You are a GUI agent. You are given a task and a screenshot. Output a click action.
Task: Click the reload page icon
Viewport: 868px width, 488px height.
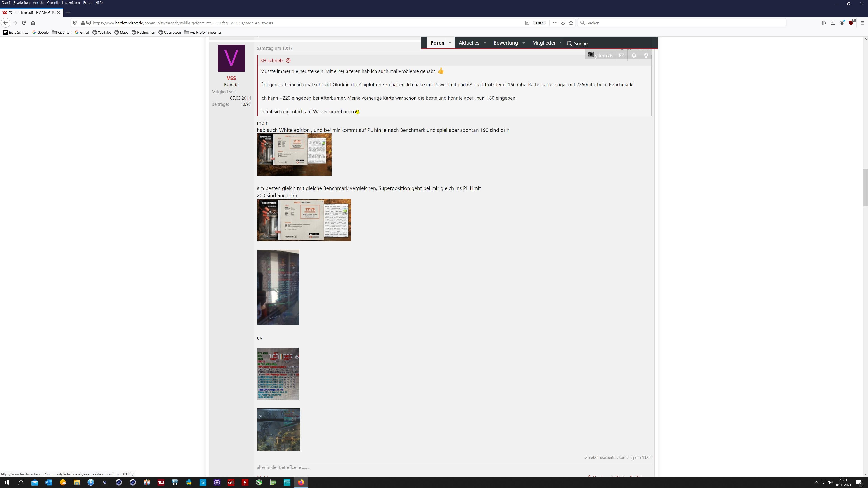tap(24, 23)
